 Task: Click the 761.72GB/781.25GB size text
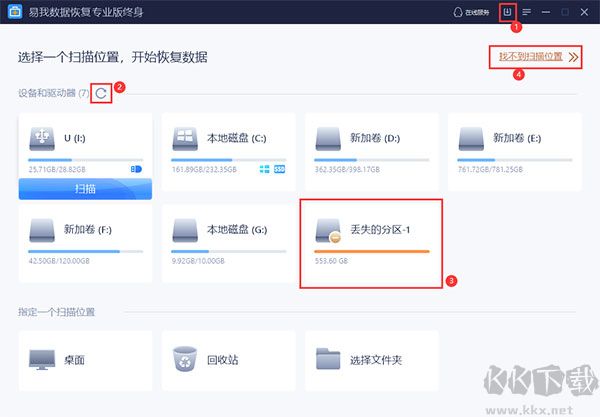tap(491, 169)
